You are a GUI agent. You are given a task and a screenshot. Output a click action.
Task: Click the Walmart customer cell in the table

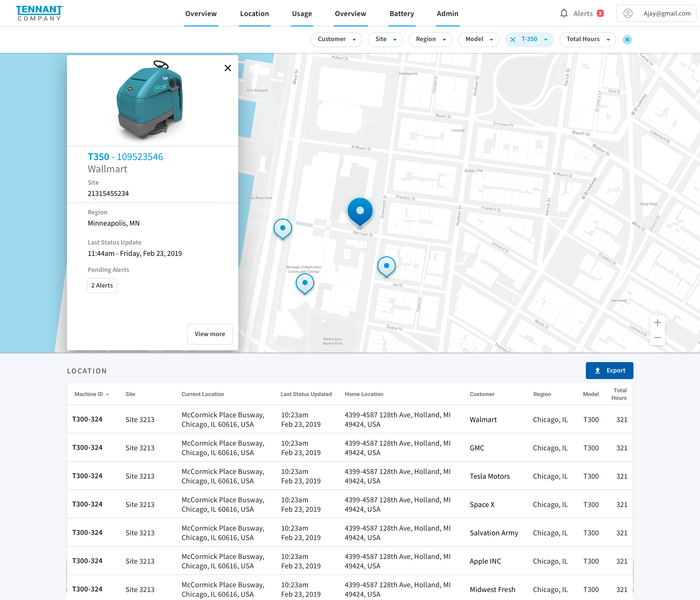[483, 420]
